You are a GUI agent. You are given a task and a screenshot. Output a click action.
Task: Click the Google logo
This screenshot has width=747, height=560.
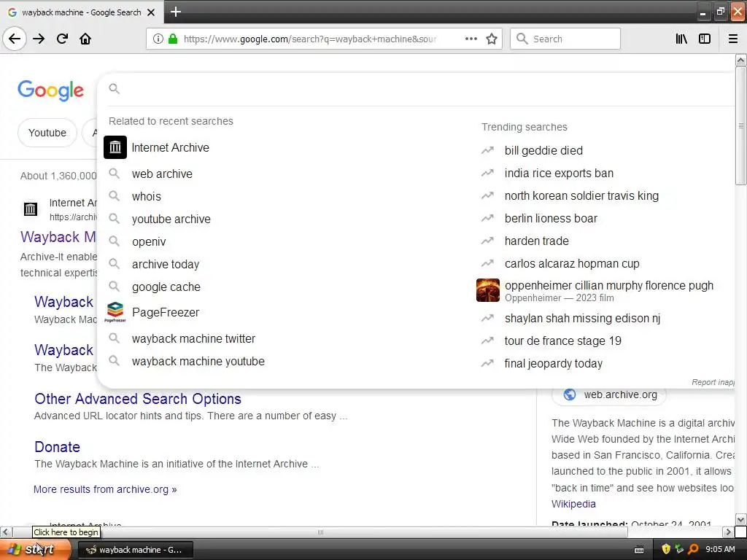tap(51, 90)
